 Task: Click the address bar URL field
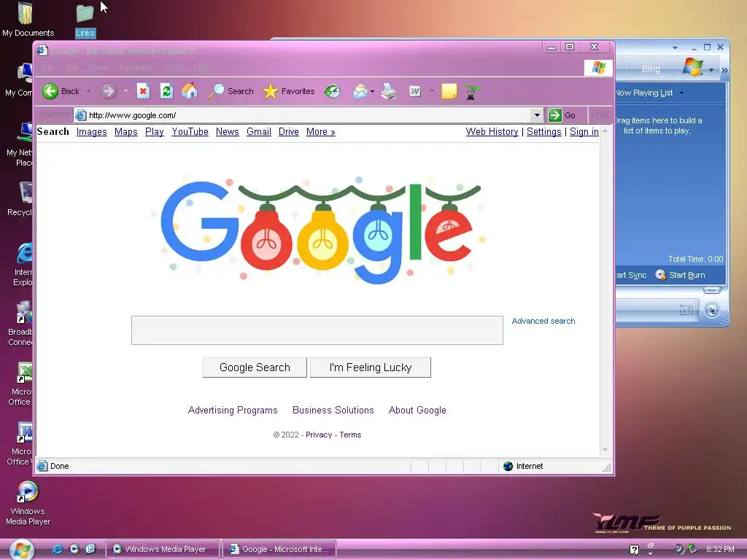[x=302, y=114]
